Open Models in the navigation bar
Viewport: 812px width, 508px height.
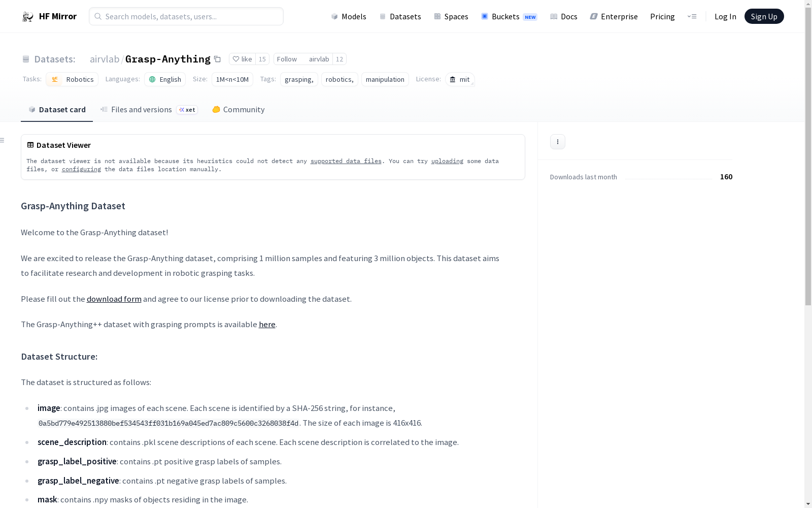click(x=349, y=16)
